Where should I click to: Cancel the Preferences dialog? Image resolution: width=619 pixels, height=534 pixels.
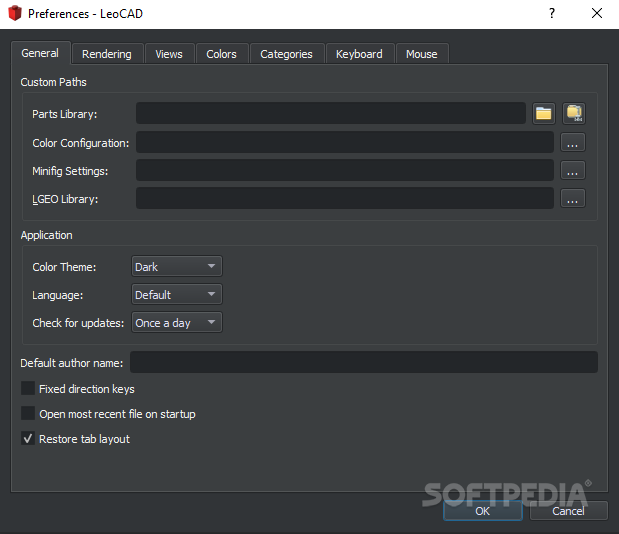[568, 511]
